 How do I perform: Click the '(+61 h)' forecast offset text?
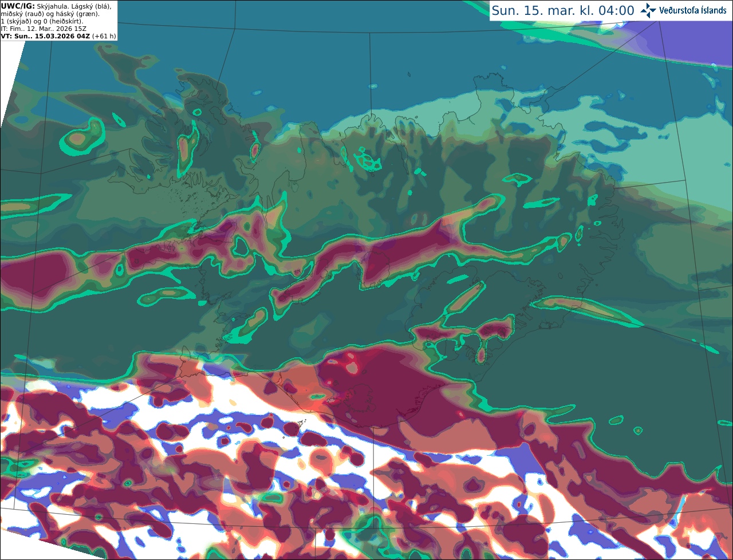(104, 36)
